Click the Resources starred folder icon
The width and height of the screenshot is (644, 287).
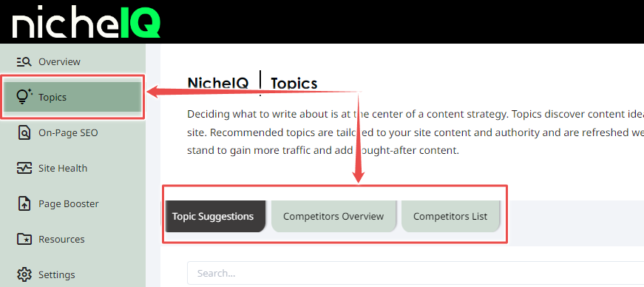point(24,239)
